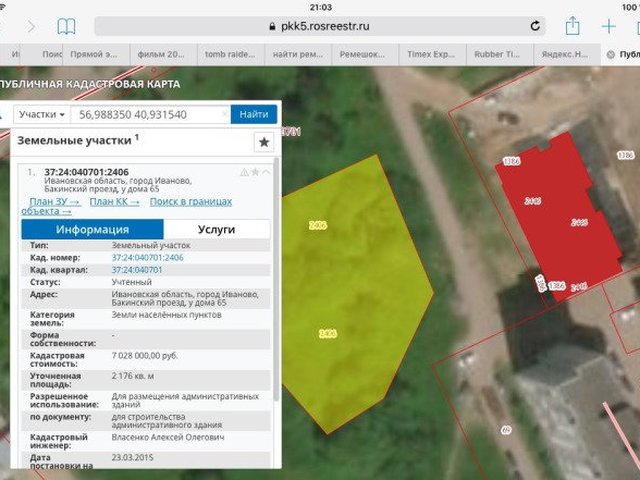Click the 69 house number label on map
The height and width of the screenshot is (480, 640).
tap(506, 430)
